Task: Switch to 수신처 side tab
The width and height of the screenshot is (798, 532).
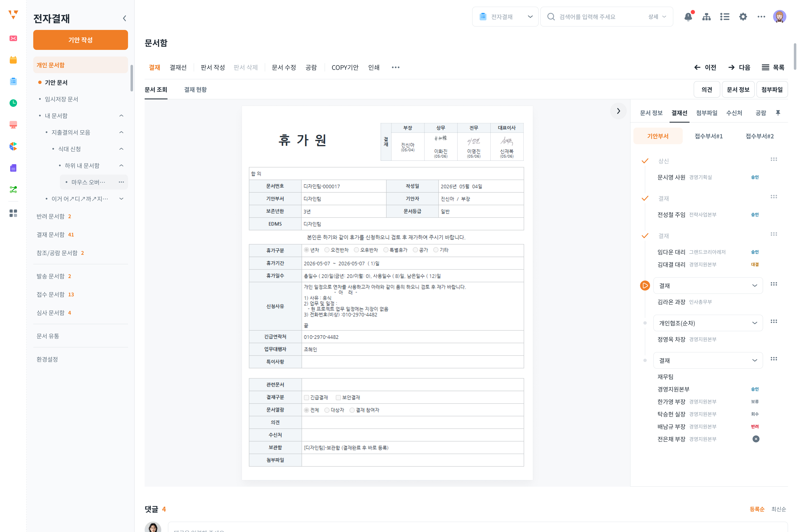Action: (x=734, y=113)
